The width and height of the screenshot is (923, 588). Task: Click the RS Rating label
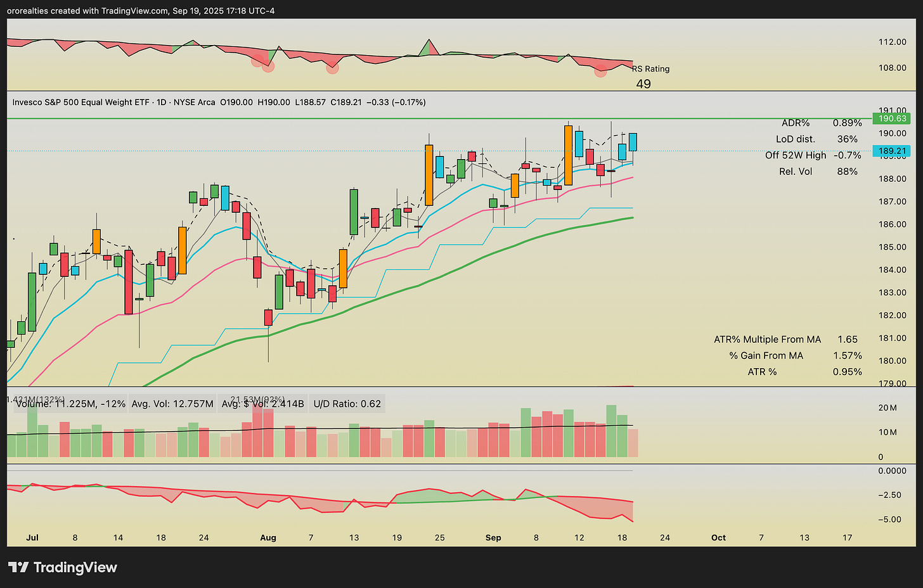click(x=650, y=68)
